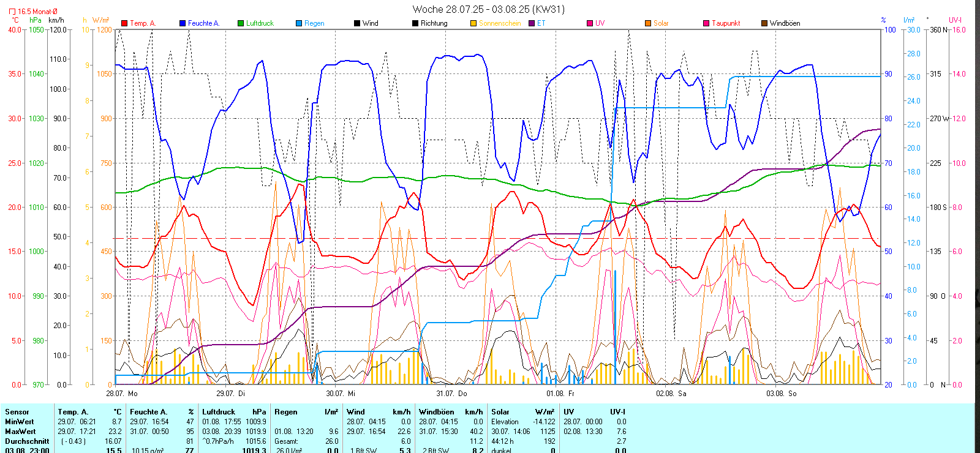Click the Taupunkt legend label
Screen dimensions: 980x453
click(726, 23)
